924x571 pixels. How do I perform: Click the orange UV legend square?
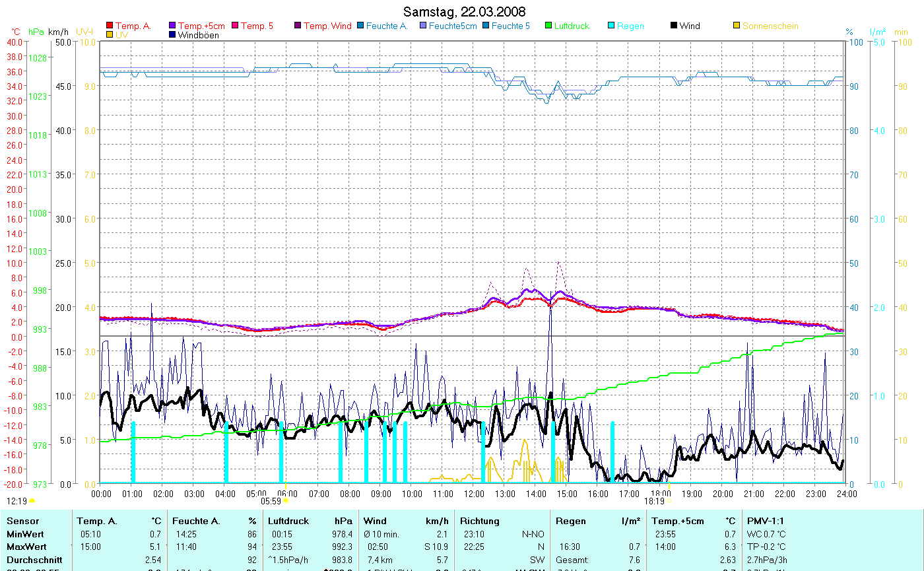[110, 35]
